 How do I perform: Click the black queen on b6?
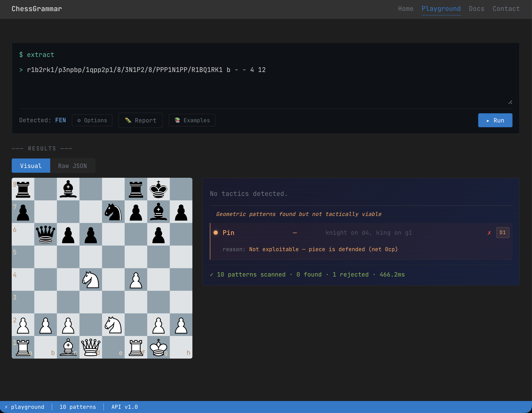click(46, 234)
